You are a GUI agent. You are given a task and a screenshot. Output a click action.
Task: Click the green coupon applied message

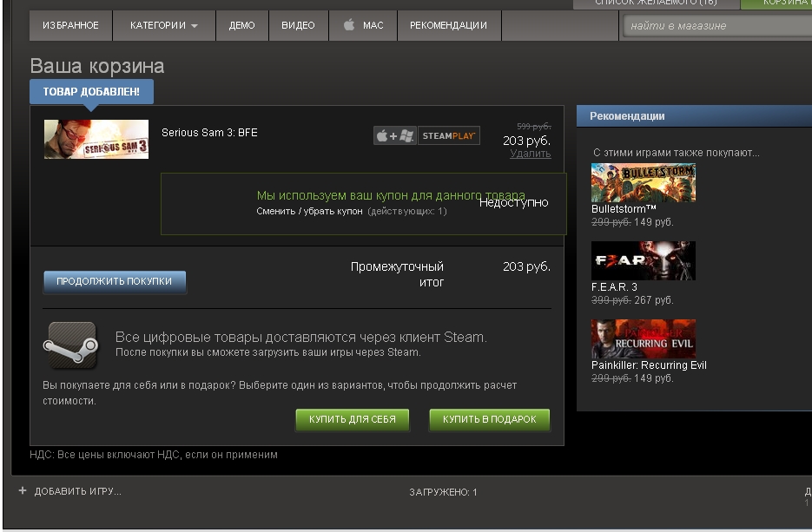tap(391, 195)
